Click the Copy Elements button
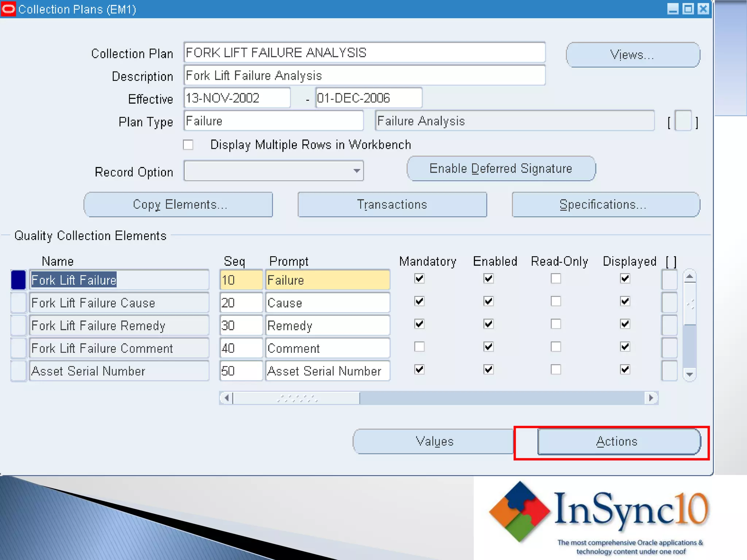Viewport: 747px width, 560px height. pos(178,205)
